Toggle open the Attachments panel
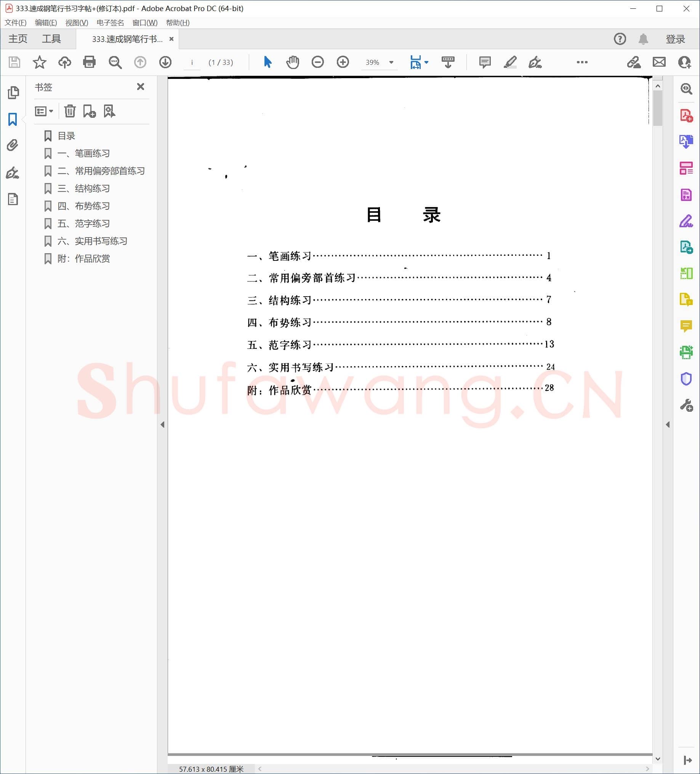The image size is (700, 774). pyautogui.click(x=13, y=145)
